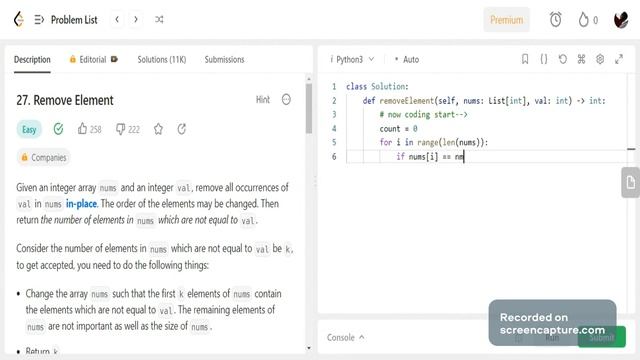Image resolution: width=640 pixels, height=360 pixels.
Task: Go to the next problem arrow
Action: point(136,19)
